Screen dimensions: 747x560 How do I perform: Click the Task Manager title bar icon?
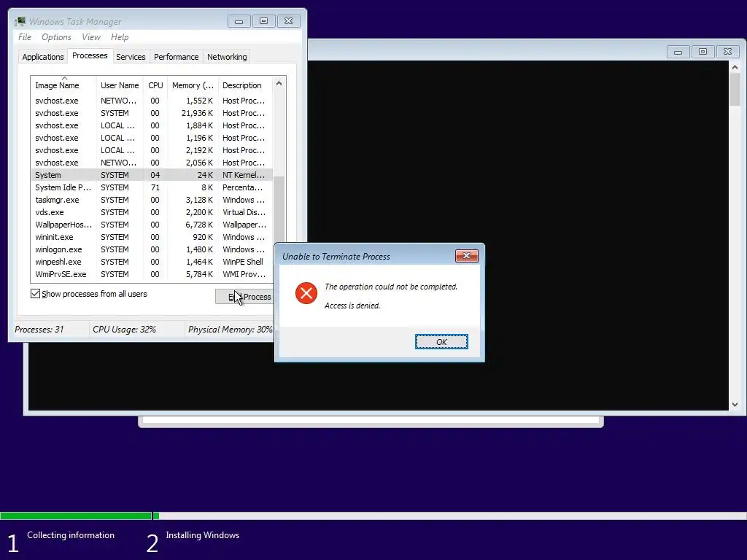point(20,21)
